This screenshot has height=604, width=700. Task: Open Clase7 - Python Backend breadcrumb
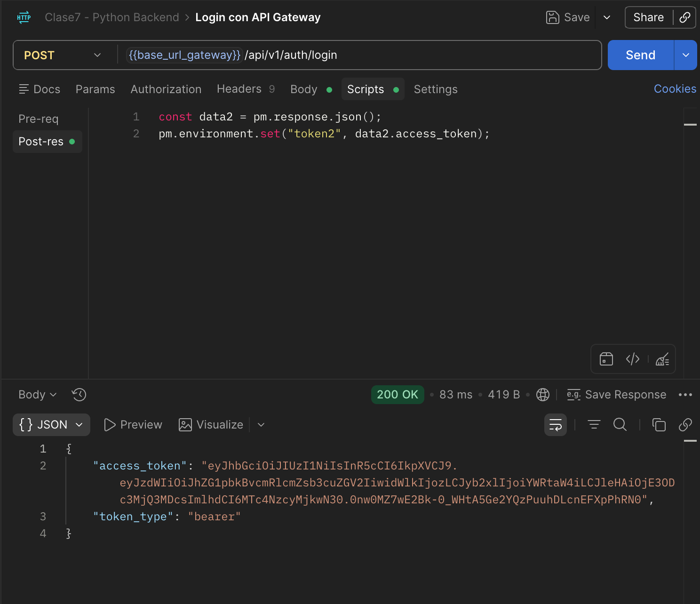pyautogui.click(x=112, y=17)
